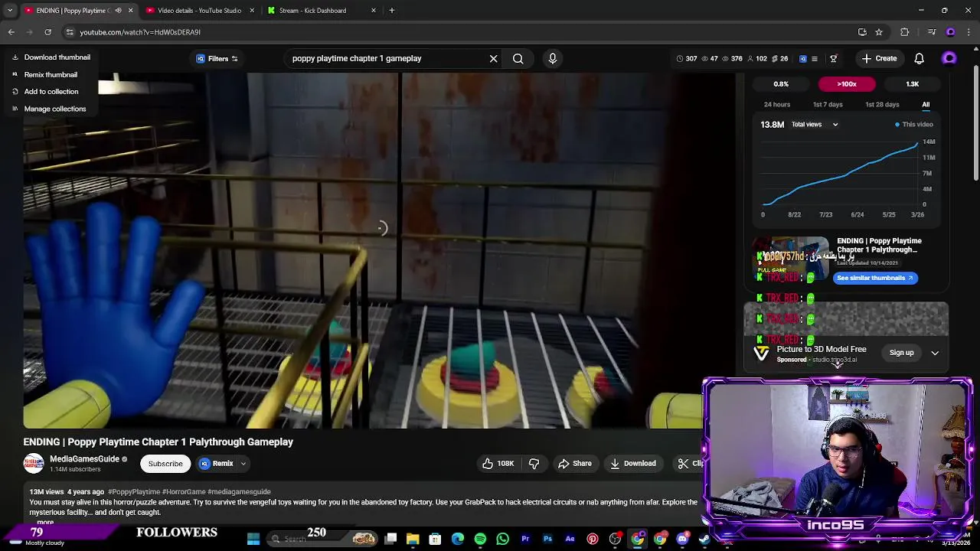This screenshot has width=980, height=551.
Task: Select the >100x stat pill
Action: pyautogui.click(x=847, y=84)
